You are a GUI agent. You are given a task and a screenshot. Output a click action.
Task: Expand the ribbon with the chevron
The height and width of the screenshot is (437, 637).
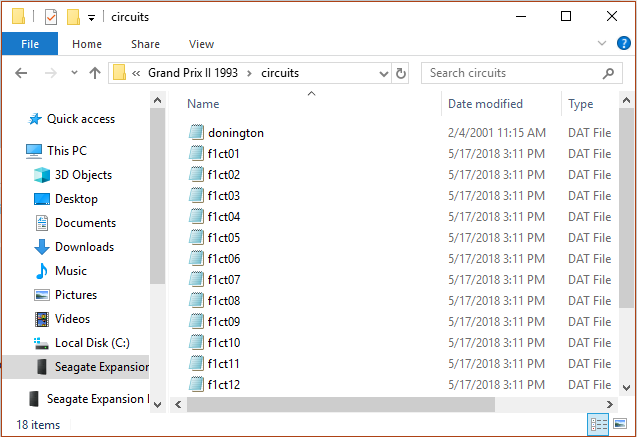[x=602, y=44]
